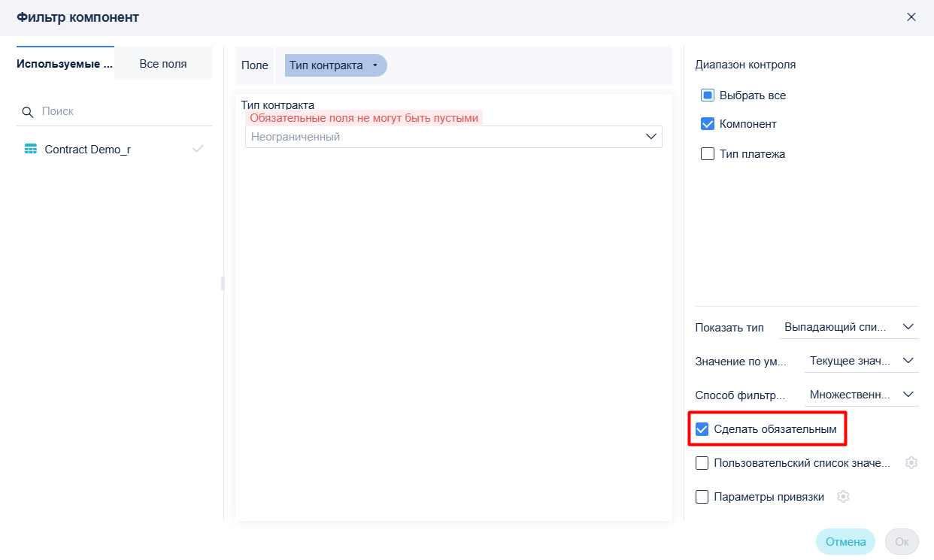Click the small arrow on Тип контракта chip
Screen dimensions: 934x560
tap(375, 65)
